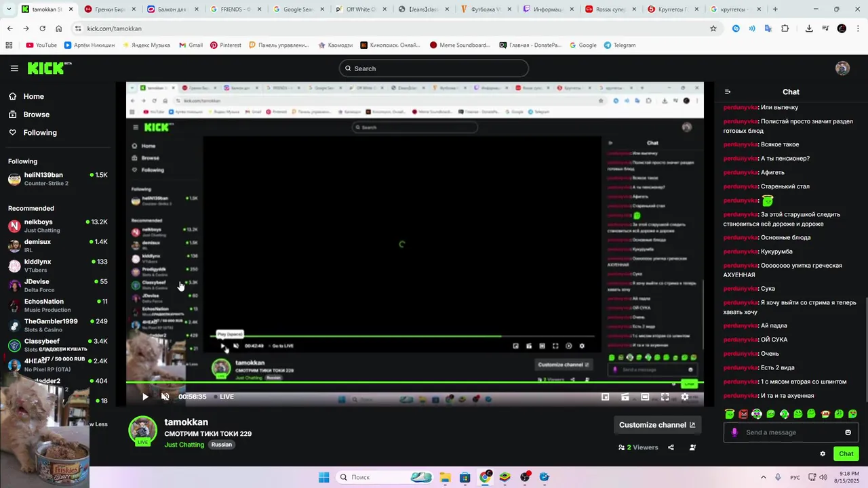Open the Just Chatting category link

(184, 445)
